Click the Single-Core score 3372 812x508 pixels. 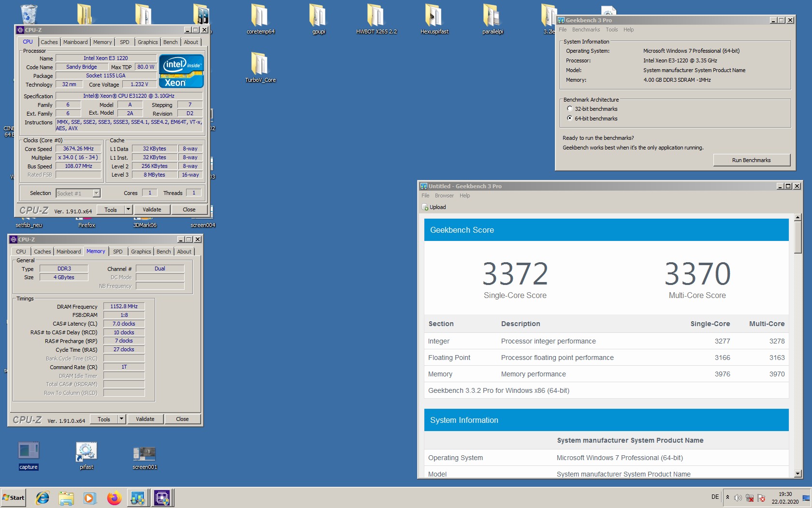click(515, 274)
